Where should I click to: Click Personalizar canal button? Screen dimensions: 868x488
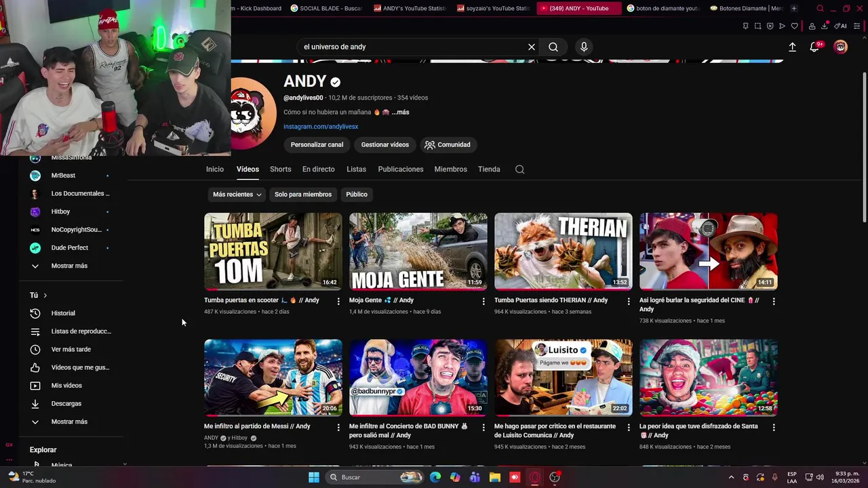click(317, 144)
